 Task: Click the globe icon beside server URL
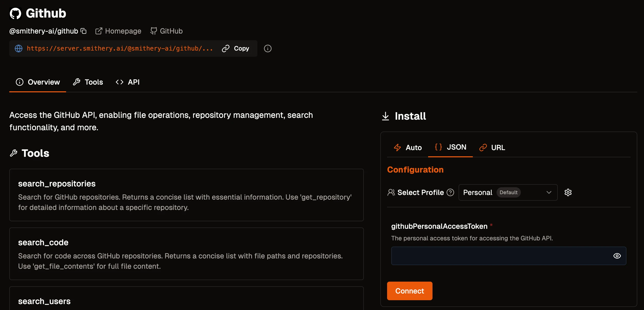[19, 48]
